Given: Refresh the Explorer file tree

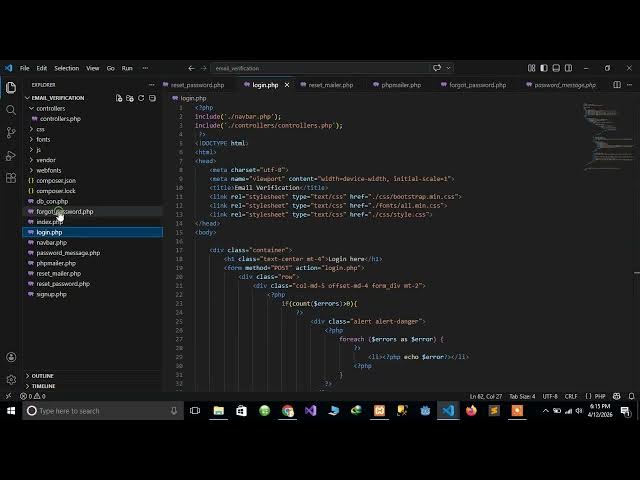Looking at the screenshot, I should (x=141, y=98).
